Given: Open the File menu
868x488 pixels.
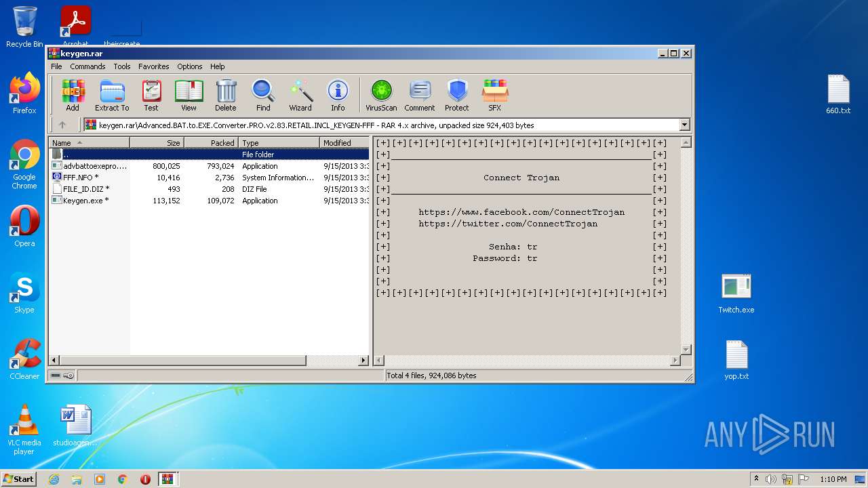Looking at the screenshot, I should click(56, 66).
